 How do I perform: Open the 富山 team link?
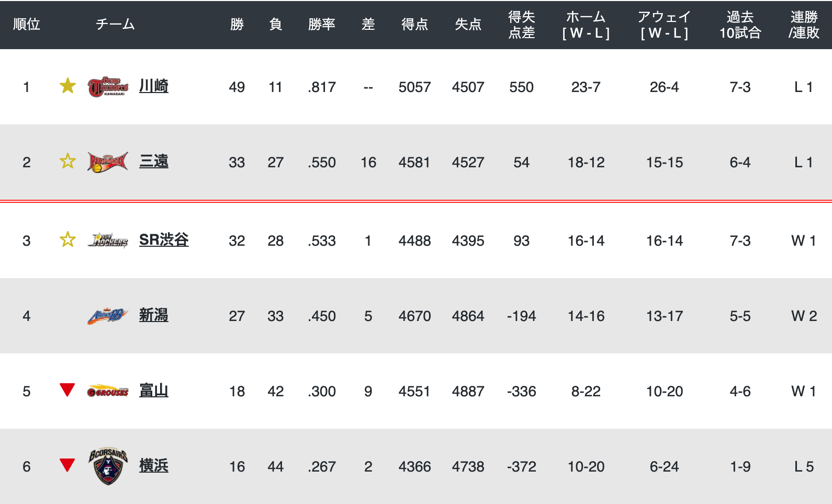point(154,391)
